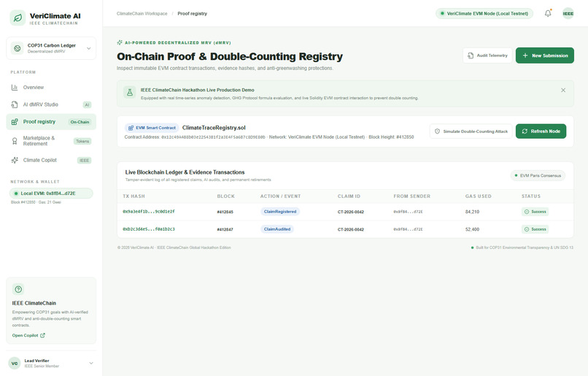This screenshot has width=588, height=376.
Task: Select Proof registry in the sidebar
Action: [51, 122]
